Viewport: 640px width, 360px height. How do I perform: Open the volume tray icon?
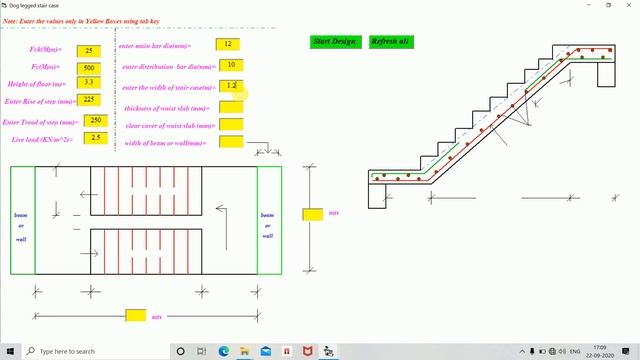pyautogui.click(x=562, y=351)
